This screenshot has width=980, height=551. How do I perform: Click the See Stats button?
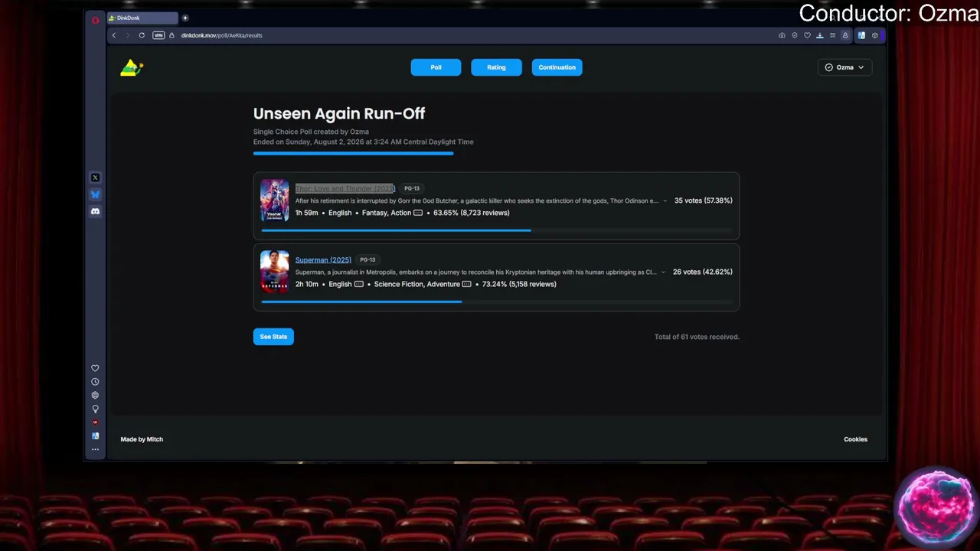pyautogui.click(x=273, y=337)
